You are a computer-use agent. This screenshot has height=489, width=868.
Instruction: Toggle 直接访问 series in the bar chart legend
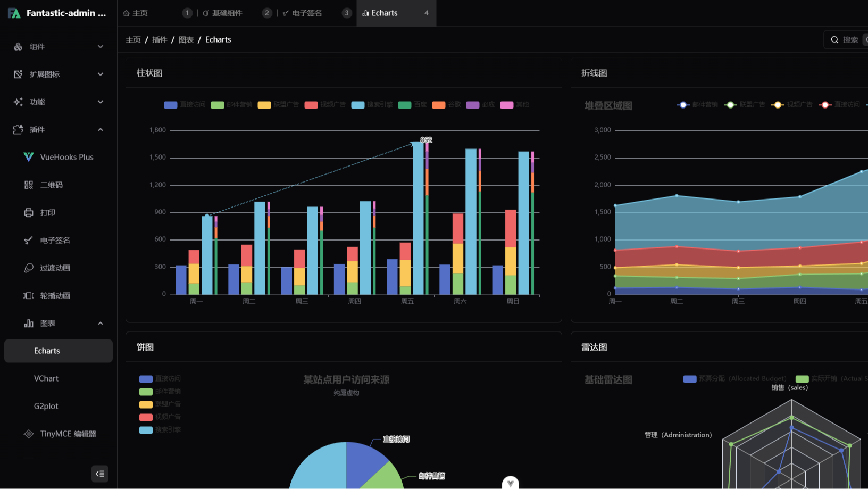[x=185, y=105]
